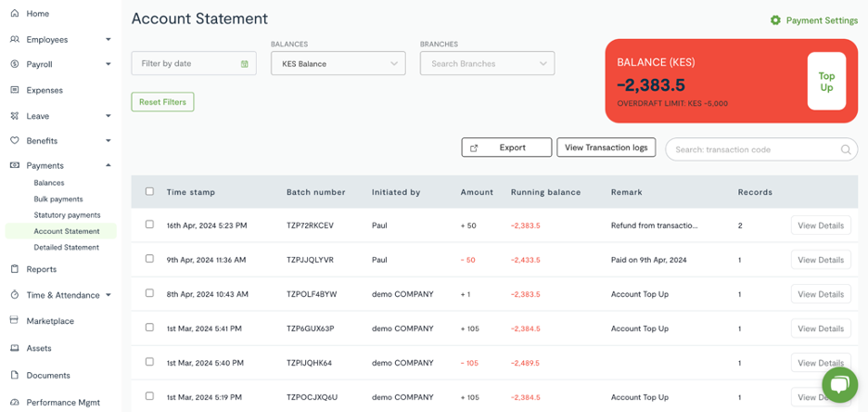Check the row for batch TZPOLF4BYW
The height and width of the screenshot is (412, 868).
[149, 293]
